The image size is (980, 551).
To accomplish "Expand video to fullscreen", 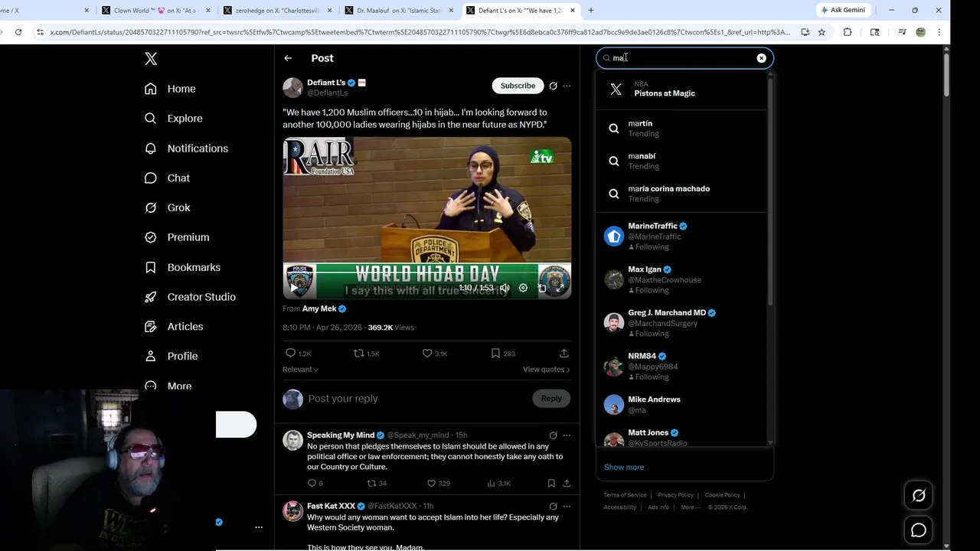I will (x=560, y=288).
